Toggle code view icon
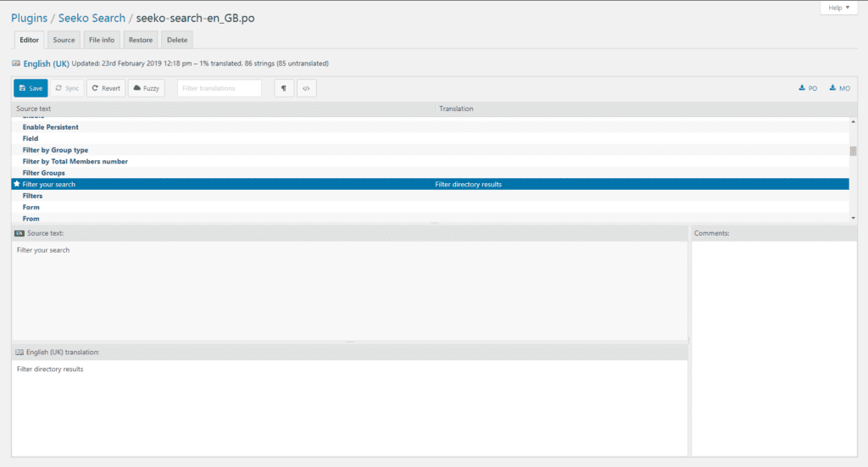This screenshot has width=868, height=467. pos(307,88)
